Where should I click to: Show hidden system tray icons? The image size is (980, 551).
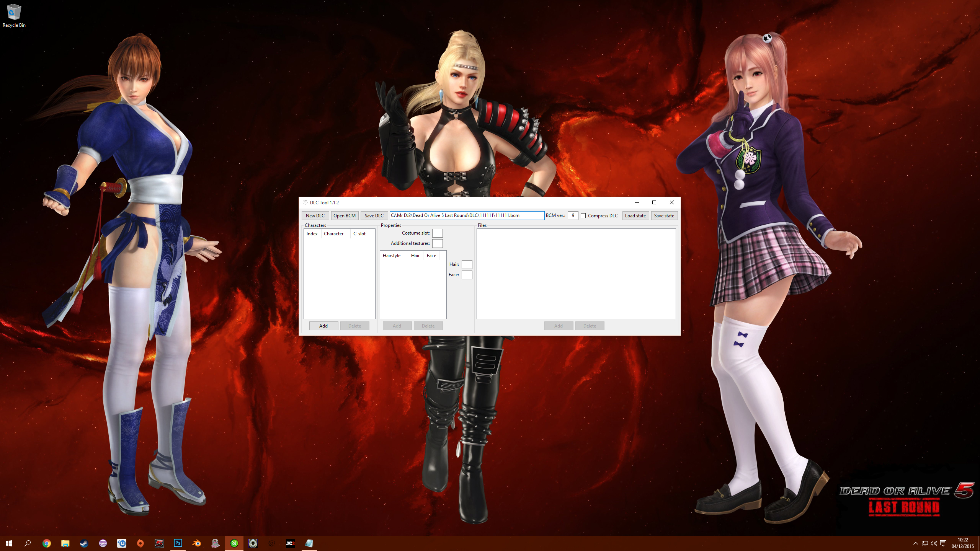tap(915, 543)
